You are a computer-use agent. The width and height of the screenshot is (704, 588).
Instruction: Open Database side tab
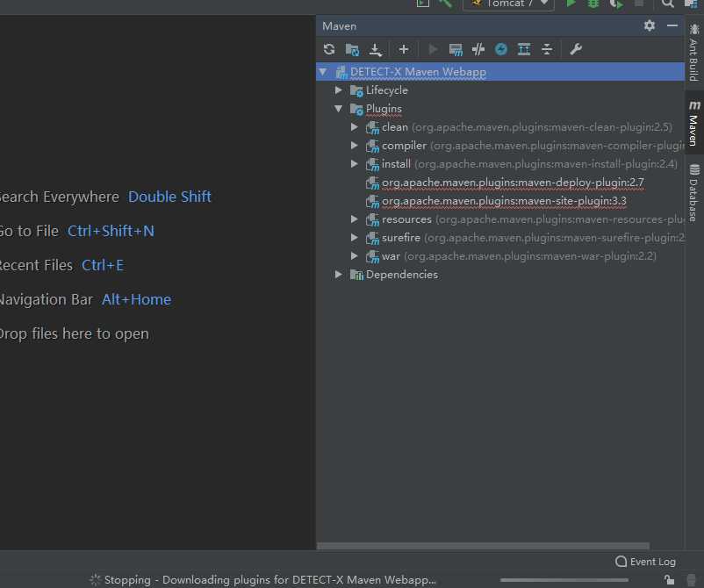[x=694, y=193]
